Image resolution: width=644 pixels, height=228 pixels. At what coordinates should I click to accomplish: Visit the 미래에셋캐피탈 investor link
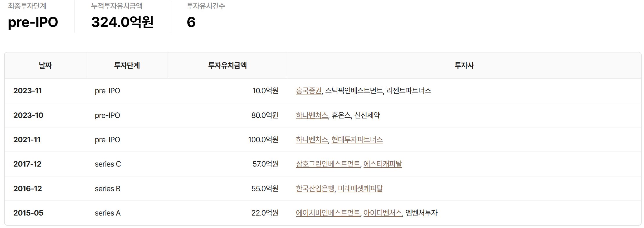360,189
